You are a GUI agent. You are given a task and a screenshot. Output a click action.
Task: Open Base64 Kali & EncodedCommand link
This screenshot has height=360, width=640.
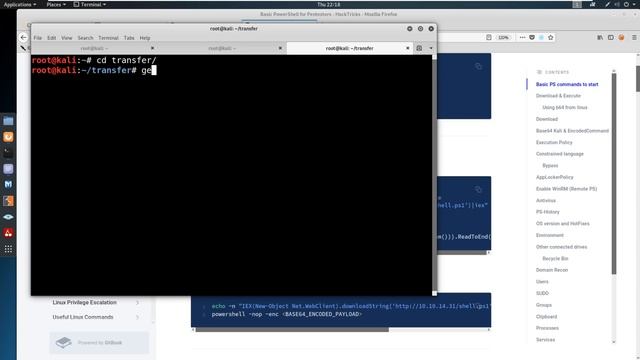coord(572,131)
